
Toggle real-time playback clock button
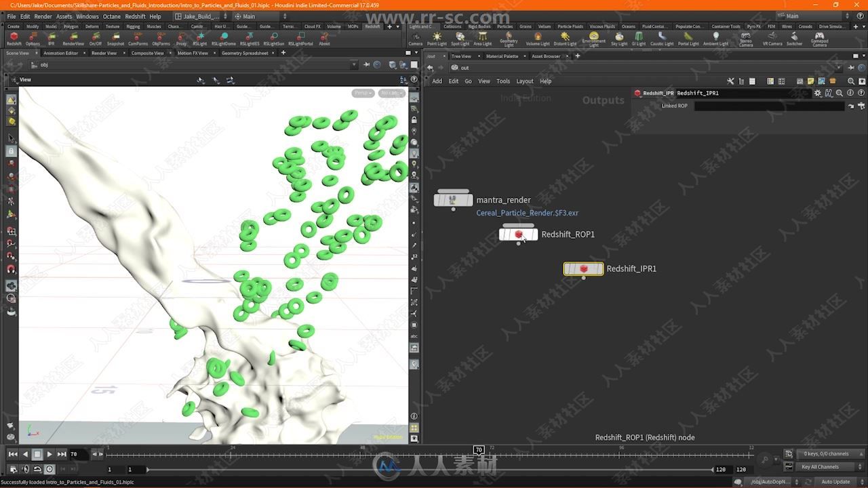pyautogui.click(x=50, y=469)
